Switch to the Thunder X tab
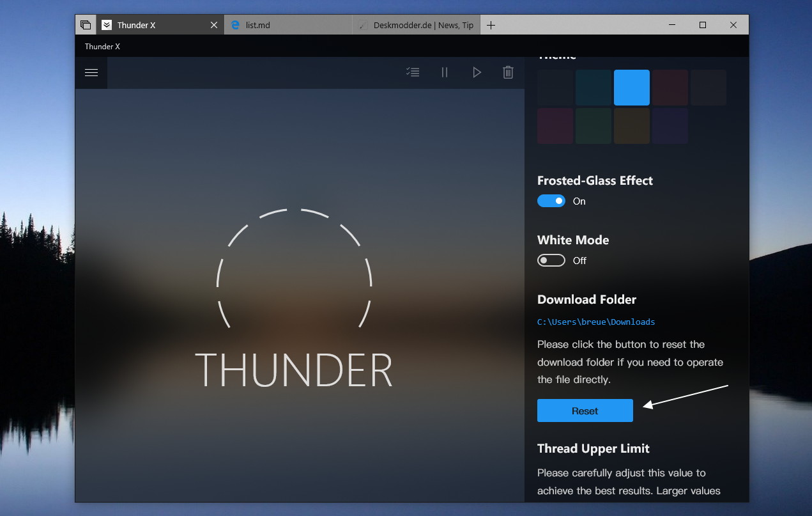This screenshot has height=516, width=812. (x=160, y=25)
